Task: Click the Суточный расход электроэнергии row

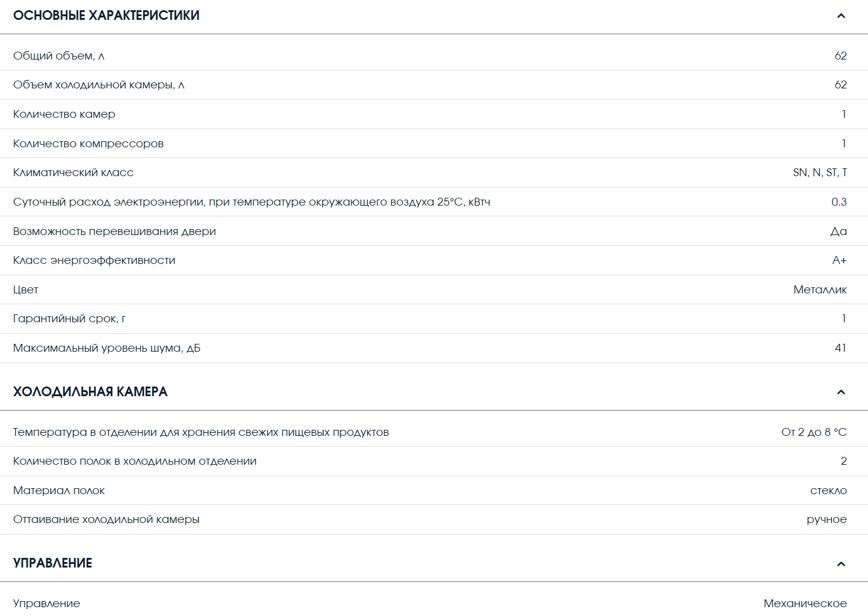Action: 434,202
